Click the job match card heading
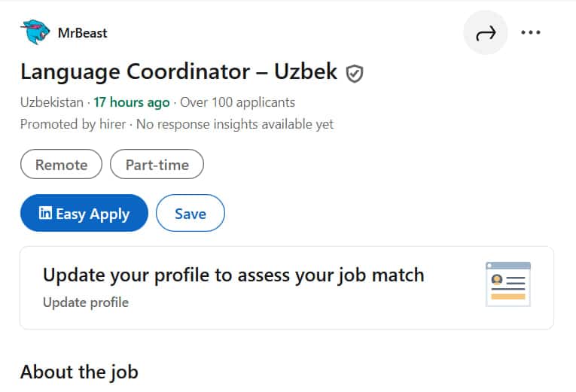This screenshot has height=392, width=576. [x=233, y=275]
